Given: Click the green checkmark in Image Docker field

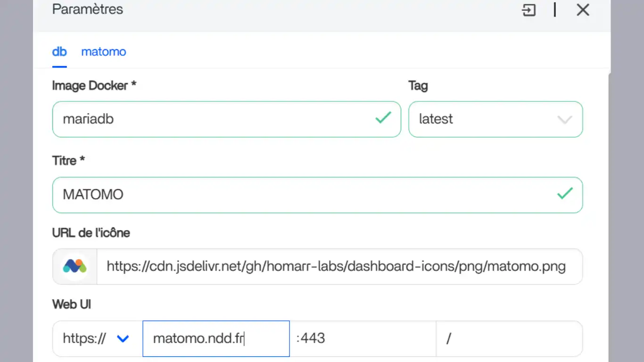Looking at the screenshot, I should tap(383, 117).
